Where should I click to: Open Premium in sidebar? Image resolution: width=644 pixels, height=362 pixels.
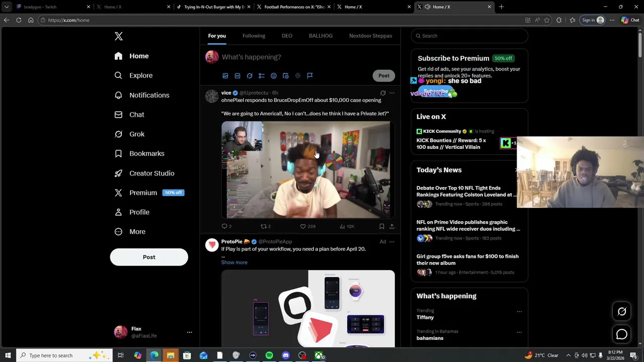click(x=149, y=193)
